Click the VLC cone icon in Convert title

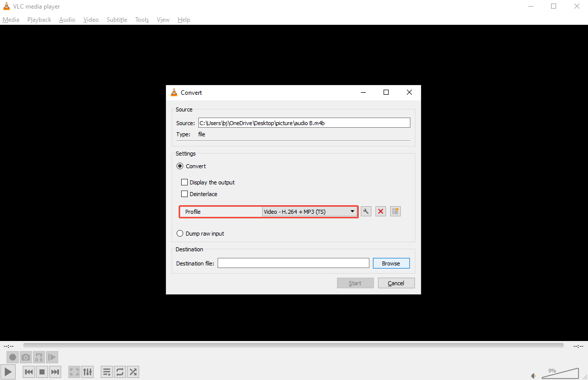tap(174, 92)
